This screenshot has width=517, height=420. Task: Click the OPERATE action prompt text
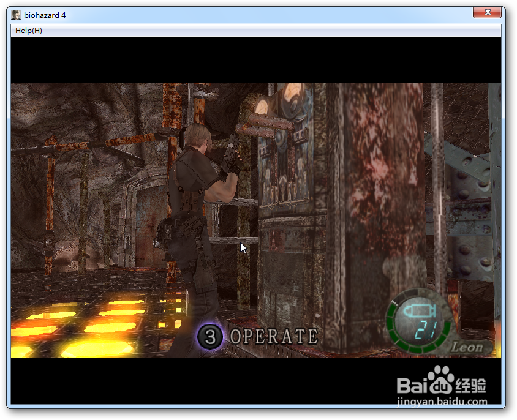coord(274,336)
